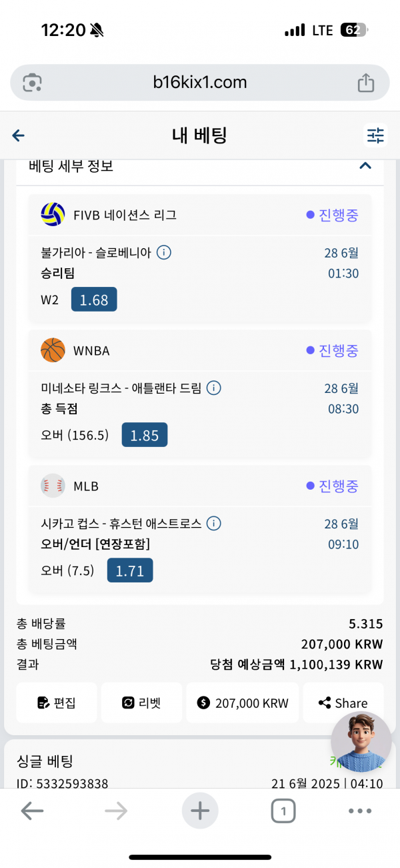Collapse the 베팅 세부 정보 section
400x868 pixels.
(365, 165)
